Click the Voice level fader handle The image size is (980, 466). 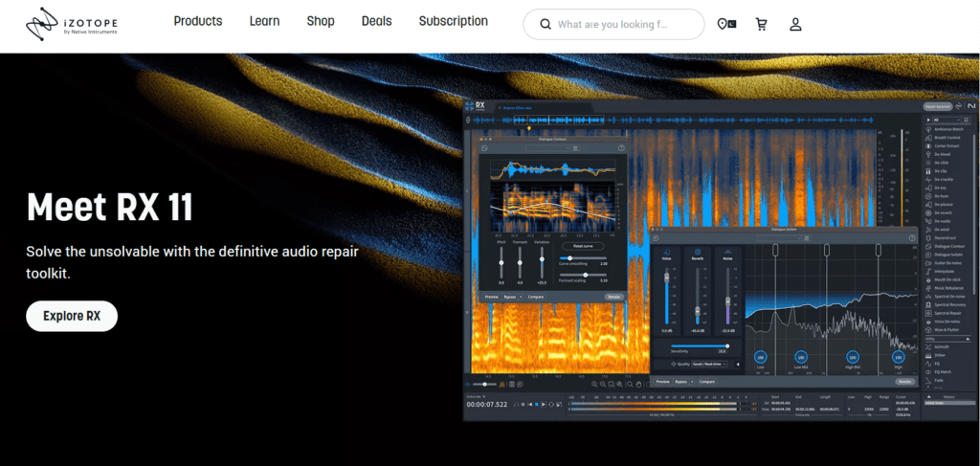pos(666,277)
